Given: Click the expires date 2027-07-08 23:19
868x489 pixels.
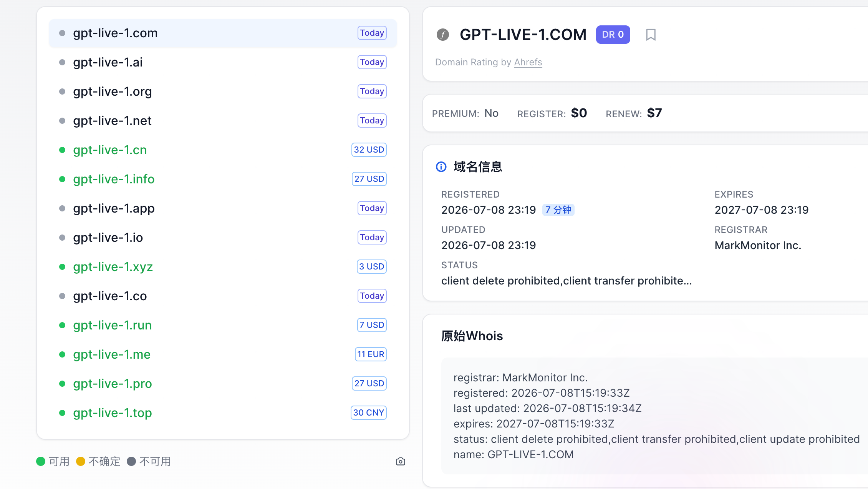Looking at the screenshot, I should [762, 210].
